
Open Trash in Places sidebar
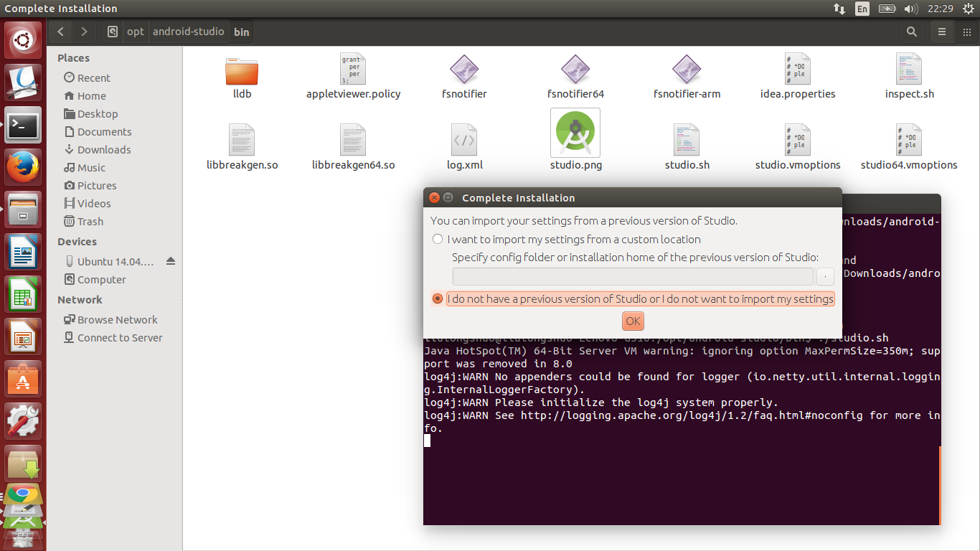click(x=83, y=221)
